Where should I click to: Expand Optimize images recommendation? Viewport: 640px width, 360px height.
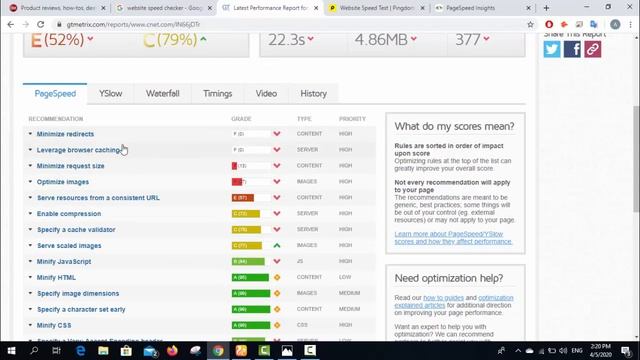tap(30, 182)
